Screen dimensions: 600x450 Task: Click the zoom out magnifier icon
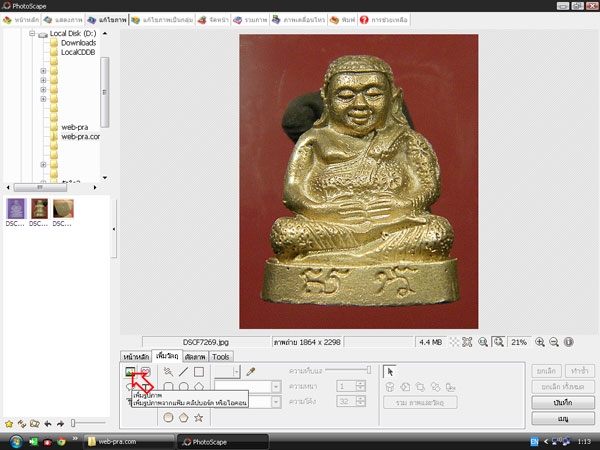pos(554,342)
